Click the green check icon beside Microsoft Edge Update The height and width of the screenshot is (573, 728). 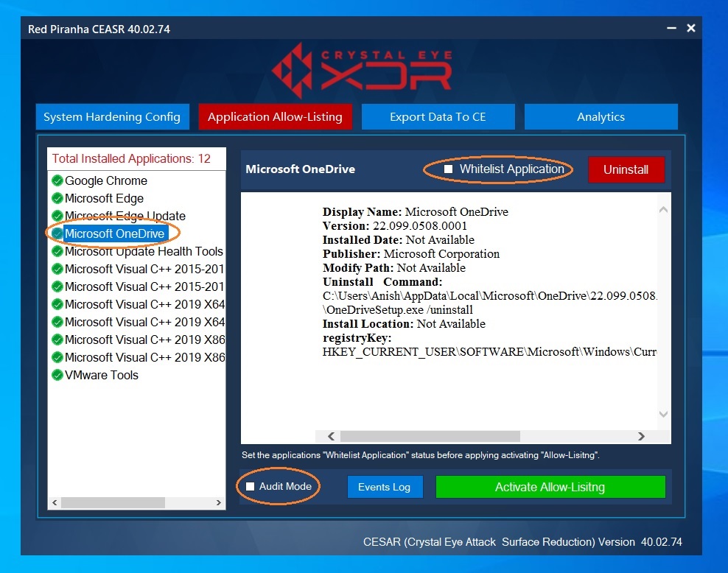click(57, 216)
